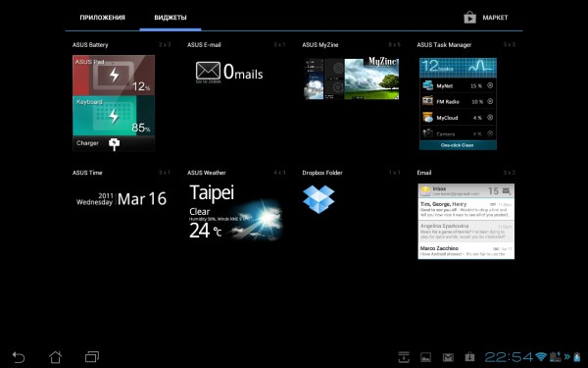Image resolution: width=588 pixels, height=368 pixels.
Task: Open the Gmail notification icon
Action: click(448, 357)
